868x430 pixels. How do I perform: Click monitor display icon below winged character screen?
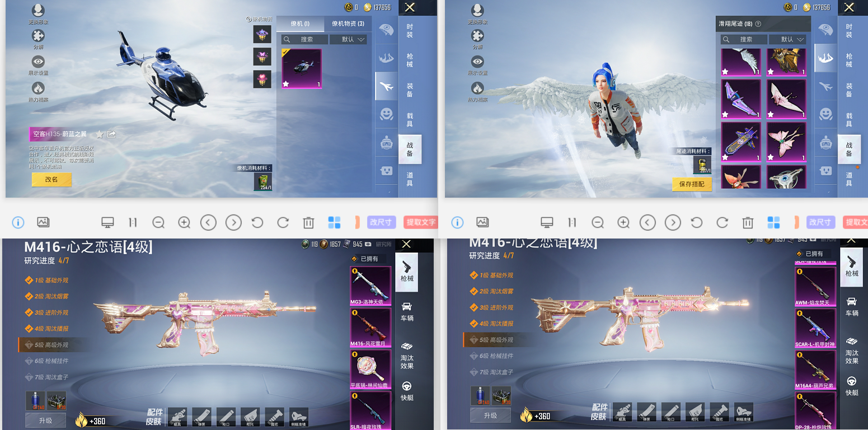click(x=547, y=222)
